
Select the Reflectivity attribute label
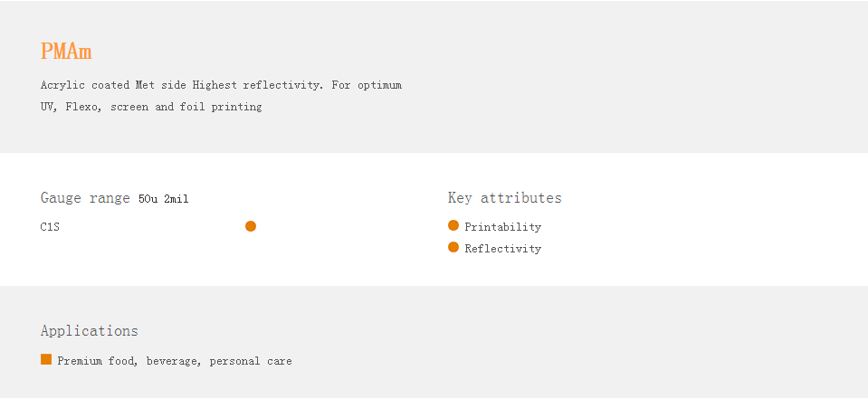[x=502, y=249]
